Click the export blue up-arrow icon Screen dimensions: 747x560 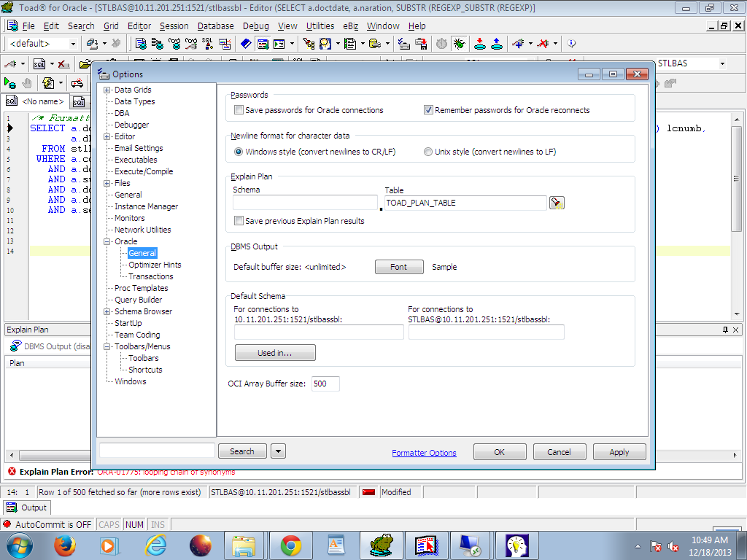coord(496,44)
